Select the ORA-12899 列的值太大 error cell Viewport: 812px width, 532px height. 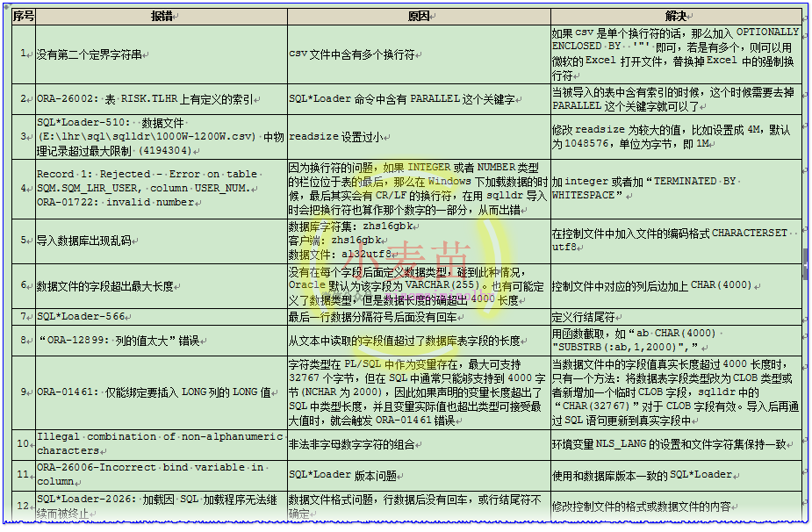click(162, 341)
